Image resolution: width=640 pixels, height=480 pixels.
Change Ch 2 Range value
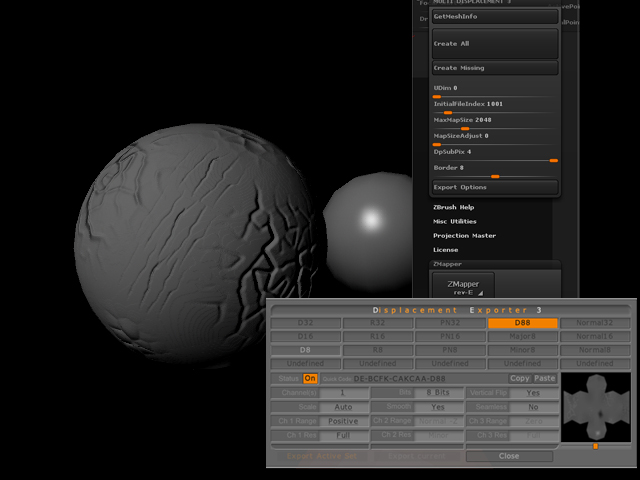pyautogui.click(x=438, y=421)
